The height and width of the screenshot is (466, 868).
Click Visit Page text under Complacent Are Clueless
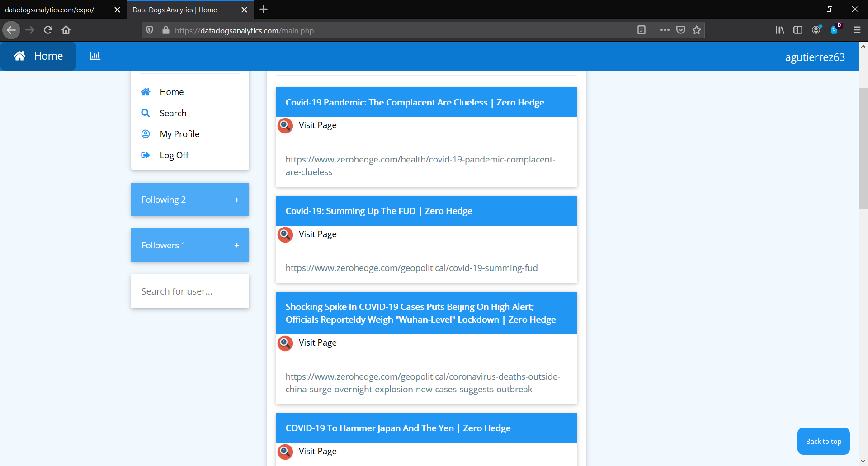[318, 125]
